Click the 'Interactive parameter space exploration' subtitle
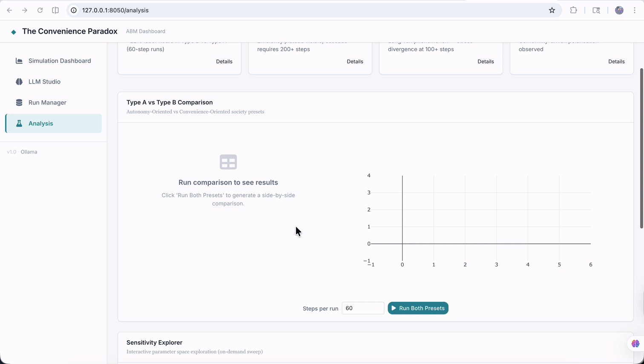Viewport: 644px width, 364px height. (x=195, y=352)
